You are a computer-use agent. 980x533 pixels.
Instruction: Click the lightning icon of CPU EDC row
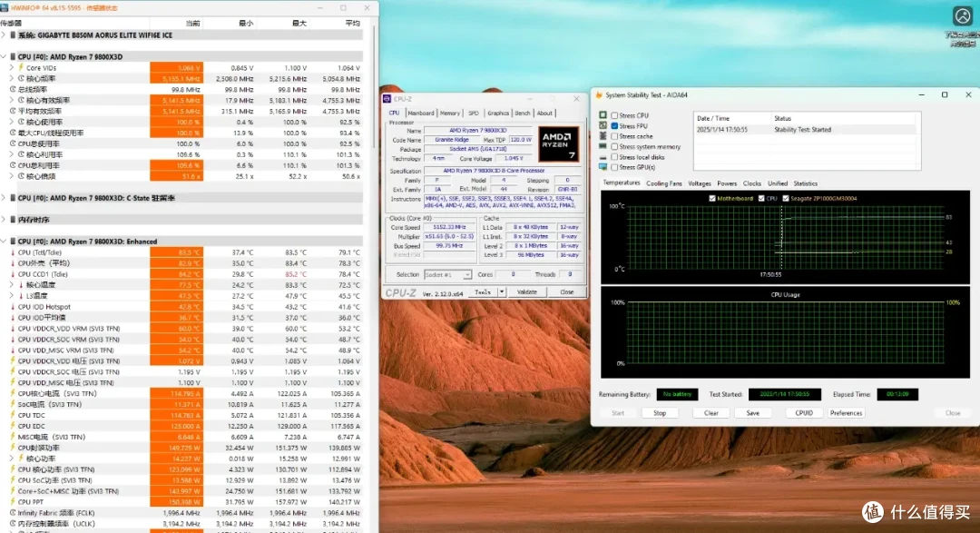pyautogui.click(x=13, y=426)
